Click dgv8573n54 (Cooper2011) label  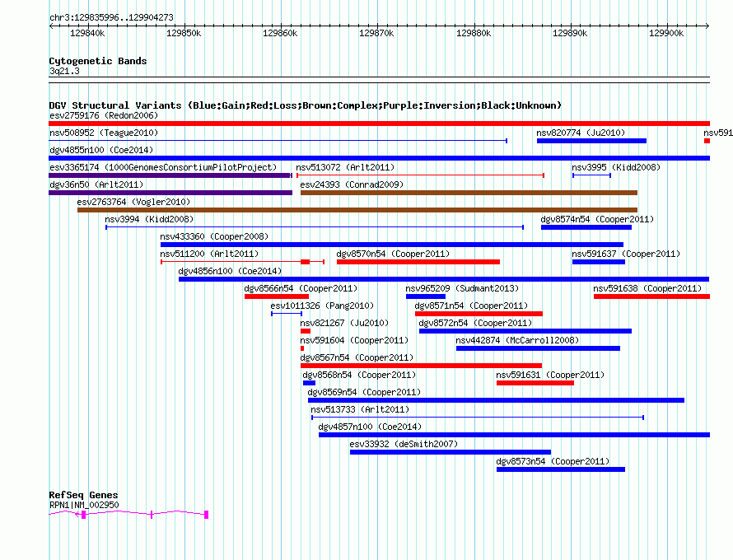pos(553,461)
